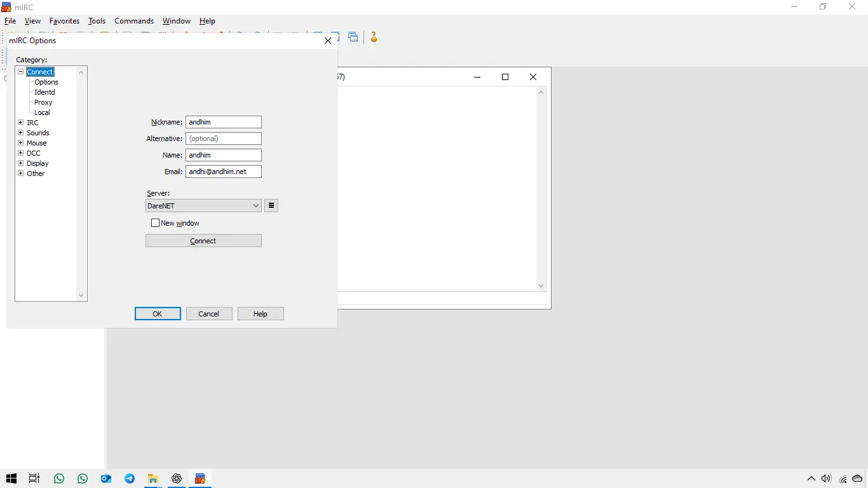Expand the Other category
Viewport: 868px width, 488px height.
point(20,173)
